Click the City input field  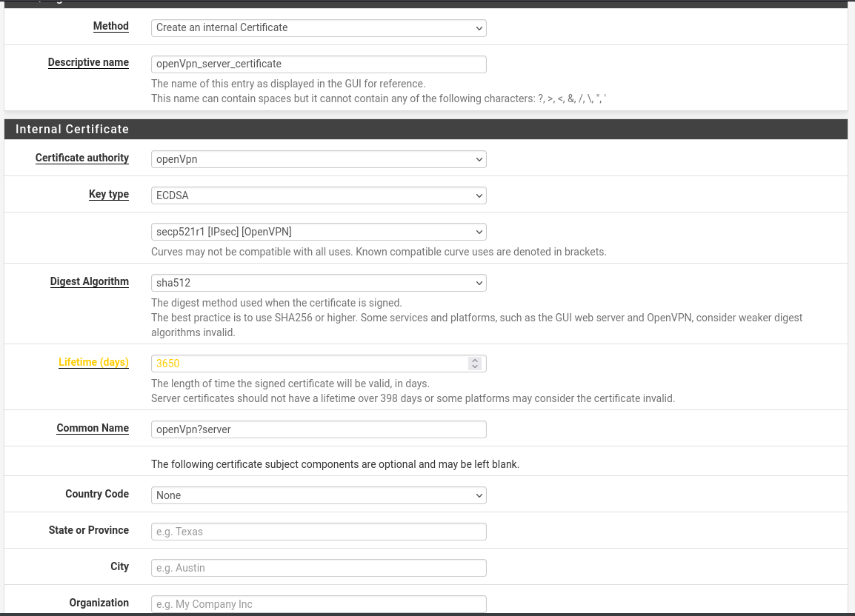tap(319, 568)
